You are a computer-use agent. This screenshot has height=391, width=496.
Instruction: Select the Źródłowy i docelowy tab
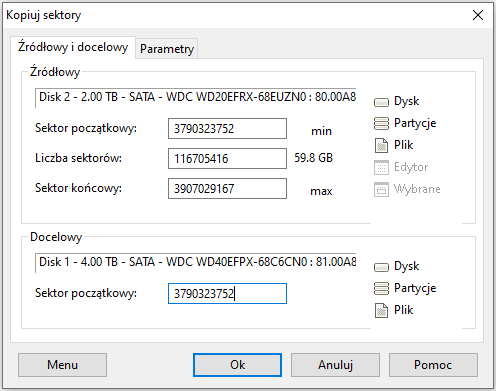click(x=73, y=47)
